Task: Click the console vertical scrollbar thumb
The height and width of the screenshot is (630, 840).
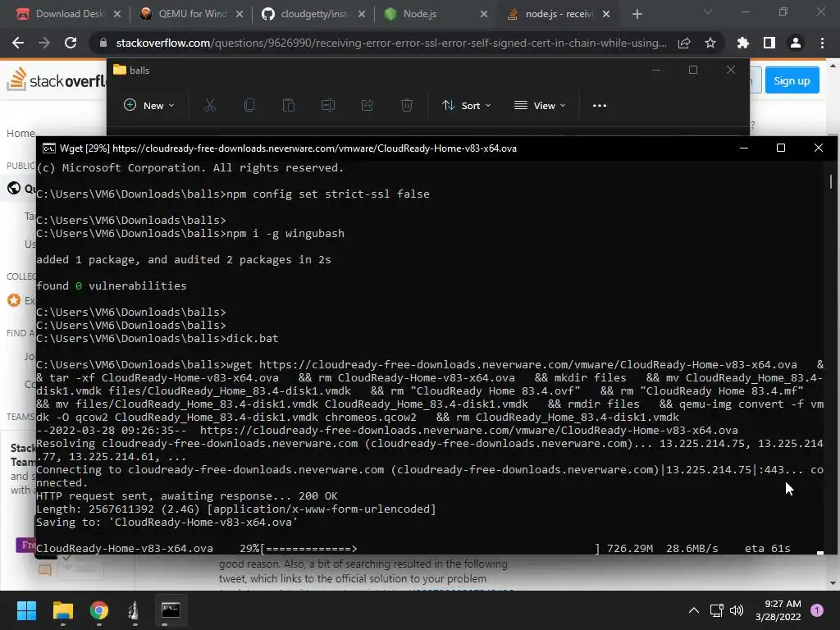Action: pyautogui.click(x=831, y=181)
